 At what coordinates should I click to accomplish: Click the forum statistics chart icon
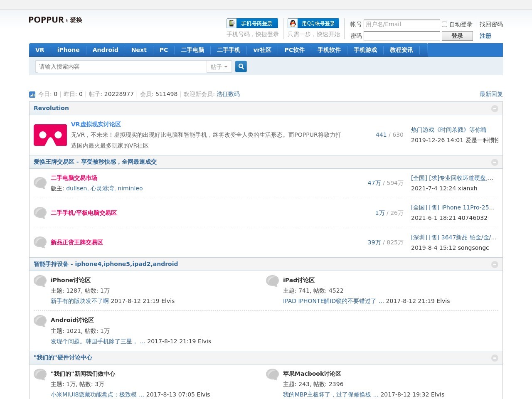click(x=32, y=94)
